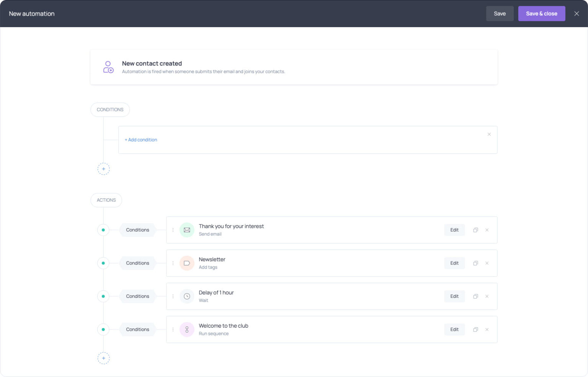Grab the drag handle on Welcome to the club

173,329
